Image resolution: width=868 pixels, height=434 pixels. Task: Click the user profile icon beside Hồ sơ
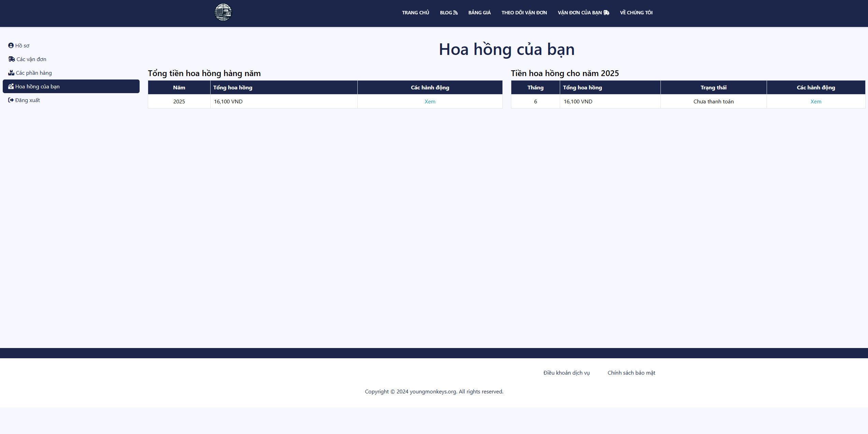11,45
